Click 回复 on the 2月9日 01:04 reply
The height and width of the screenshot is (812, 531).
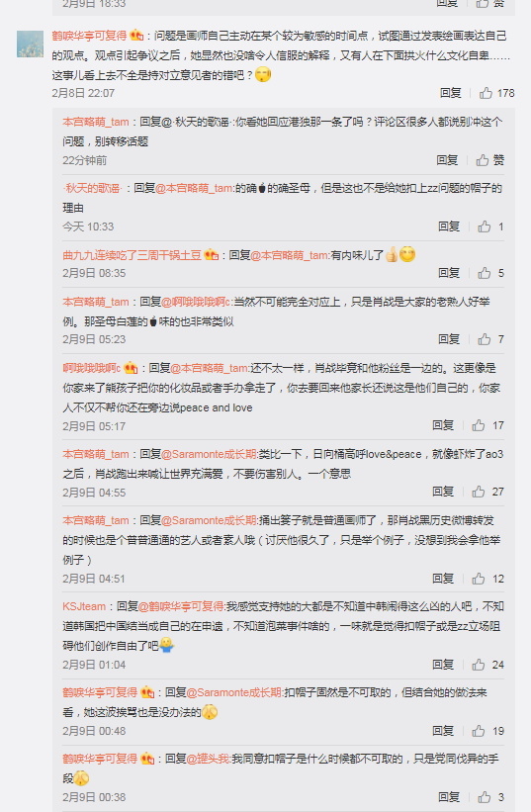coord(443,665)
